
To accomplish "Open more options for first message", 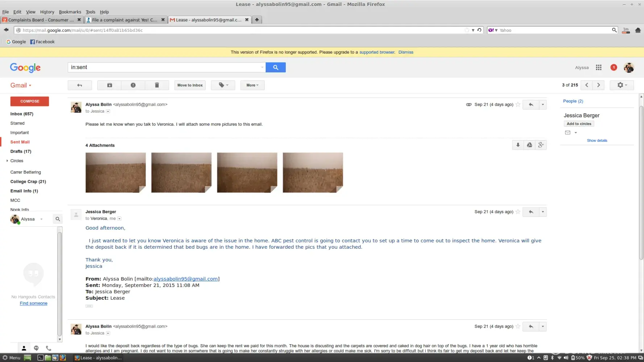I will pos(543,105).
